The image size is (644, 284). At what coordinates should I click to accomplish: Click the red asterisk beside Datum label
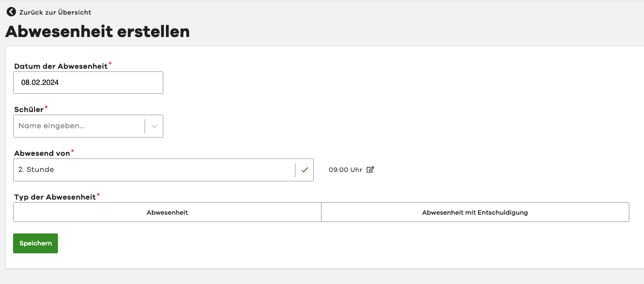pyautogui.click(x=110, y=64)
